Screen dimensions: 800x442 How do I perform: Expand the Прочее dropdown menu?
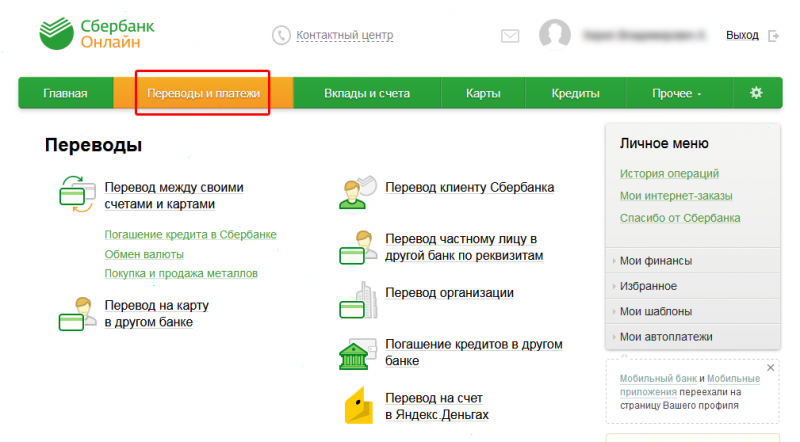(x=677, y=93)
